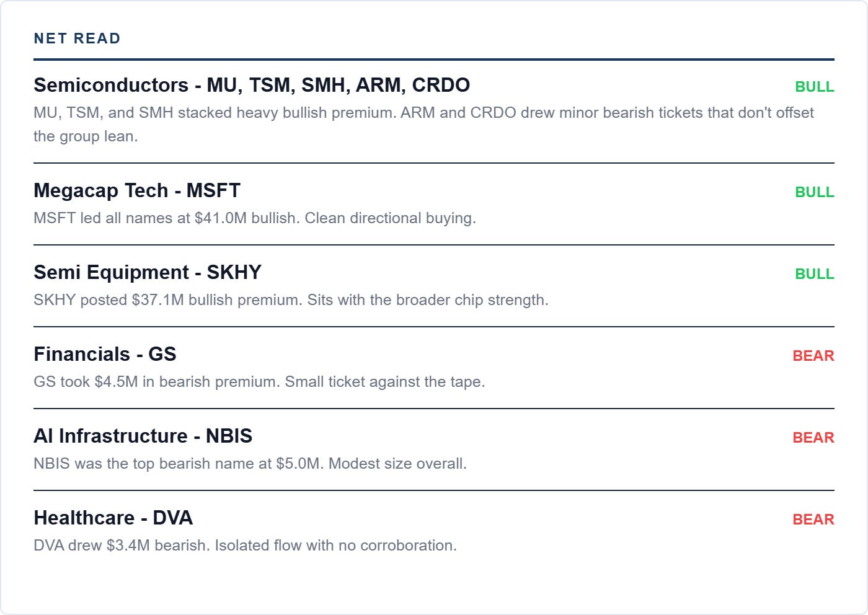
Task: Click the BULL tag beside SKHY
Action: click(814, 274)
